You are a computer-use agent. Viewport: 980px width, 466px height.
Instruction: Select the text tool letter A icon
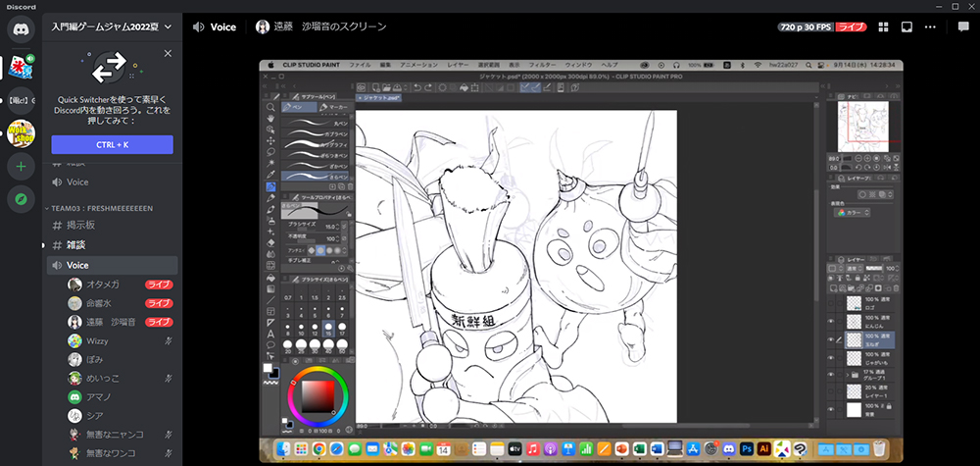(x=270, y=334)
